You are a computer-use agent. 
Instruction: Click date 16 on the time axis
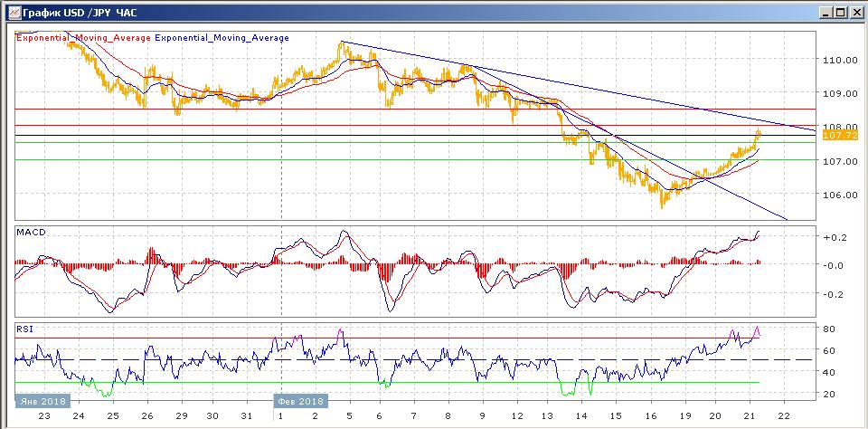click(x=650, y=417)
